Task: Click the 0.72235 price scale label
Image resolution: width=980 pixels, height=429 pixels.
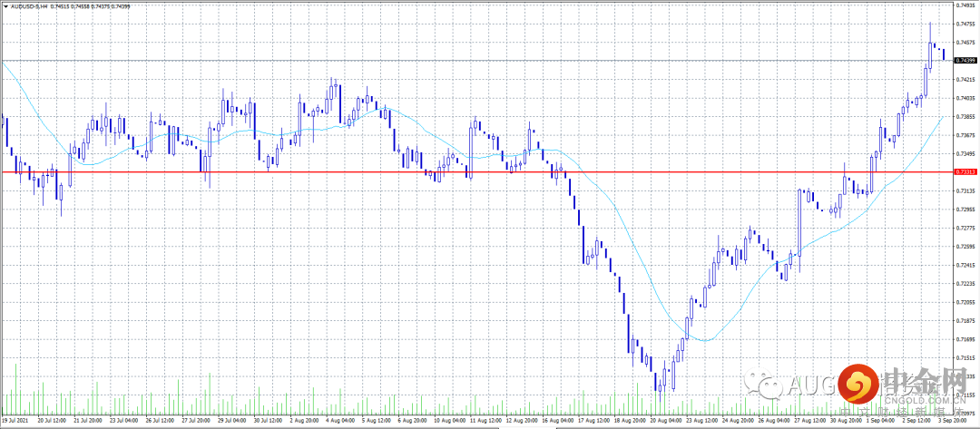Action: (965, 284)
